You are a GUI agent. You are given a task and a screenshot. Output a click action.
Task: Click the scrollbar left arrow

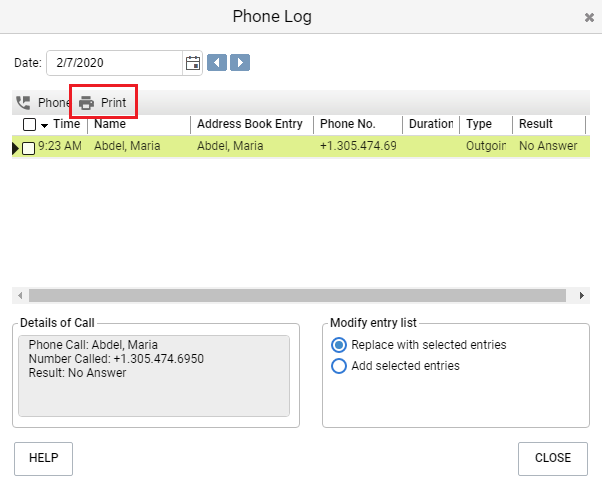pyautogui.click(x=20, y=296)
